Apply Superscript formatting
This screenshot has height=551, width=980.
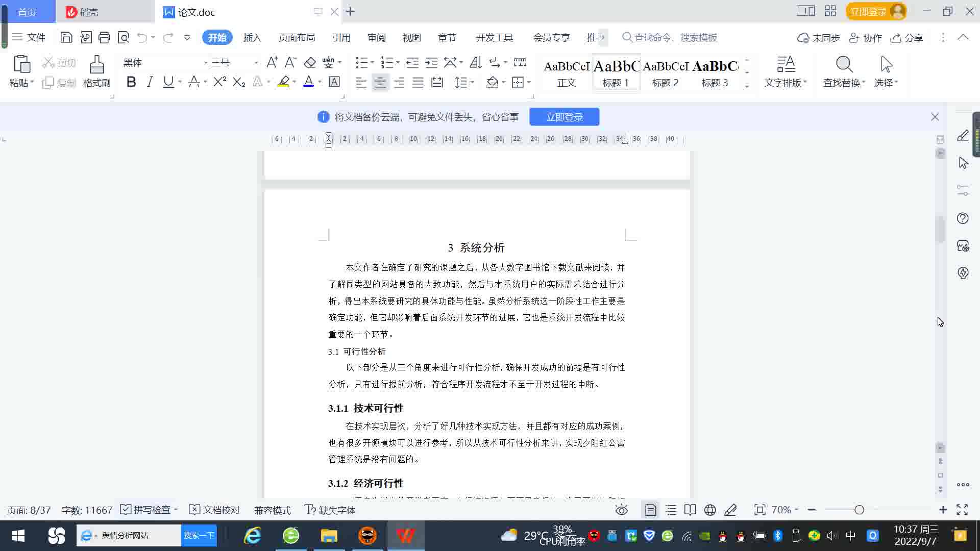[x=219, y=82]
